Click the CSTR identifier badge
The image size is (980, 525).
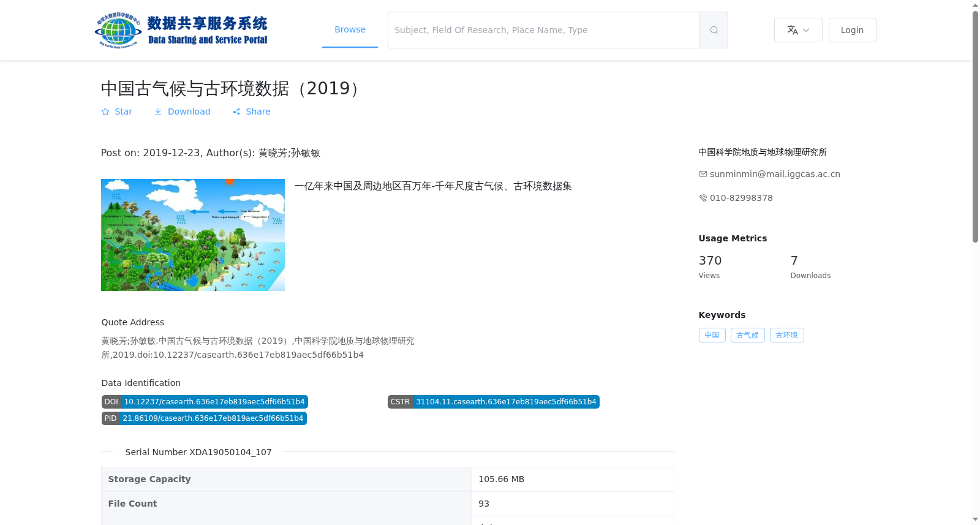(493, 402)
